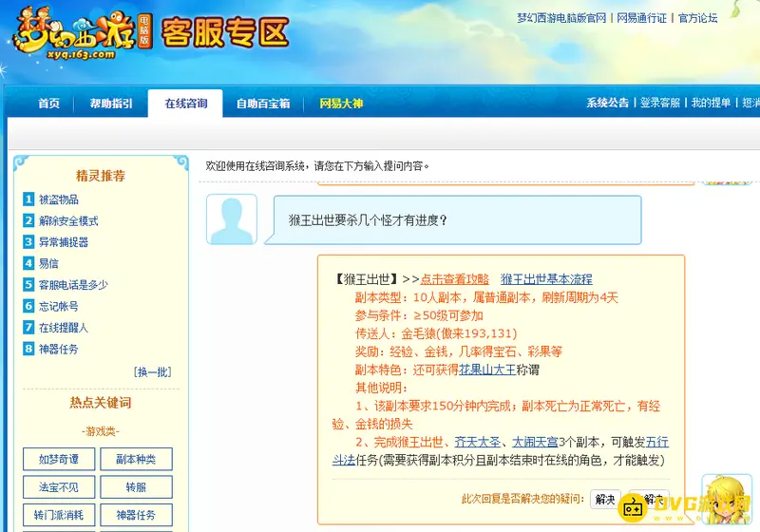Open 梦幻西游电脑版官网 link
The width and height of the screenshot is (760, 532).
pos(561,18)
